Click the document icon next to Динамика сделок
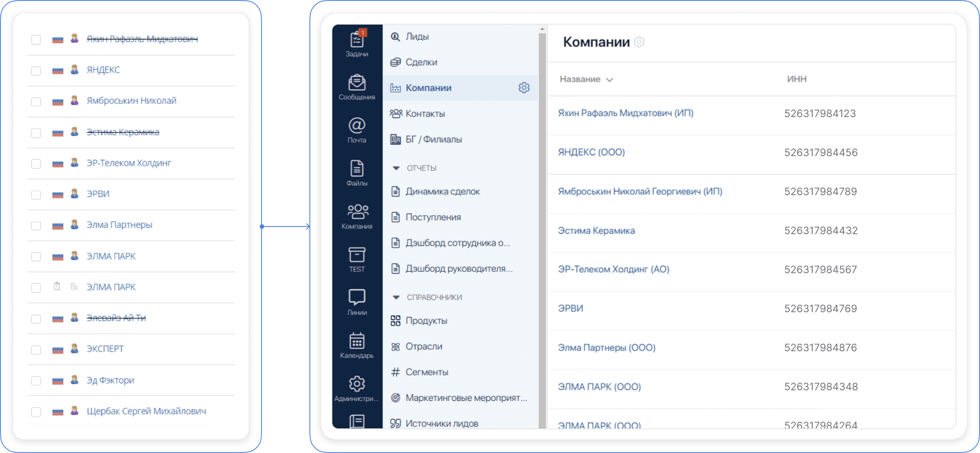Viewport: 980px width, 453px height. pos(395,192)
